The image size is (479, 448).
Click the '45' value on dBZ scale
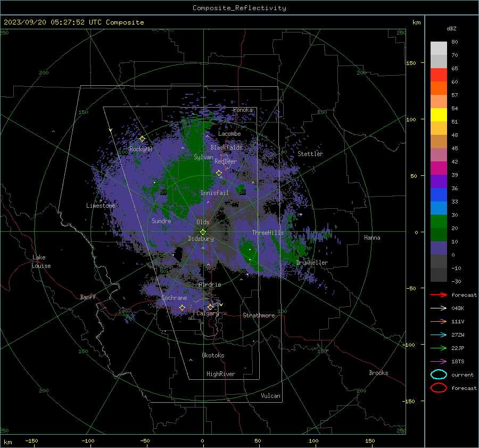pos(455,148)
